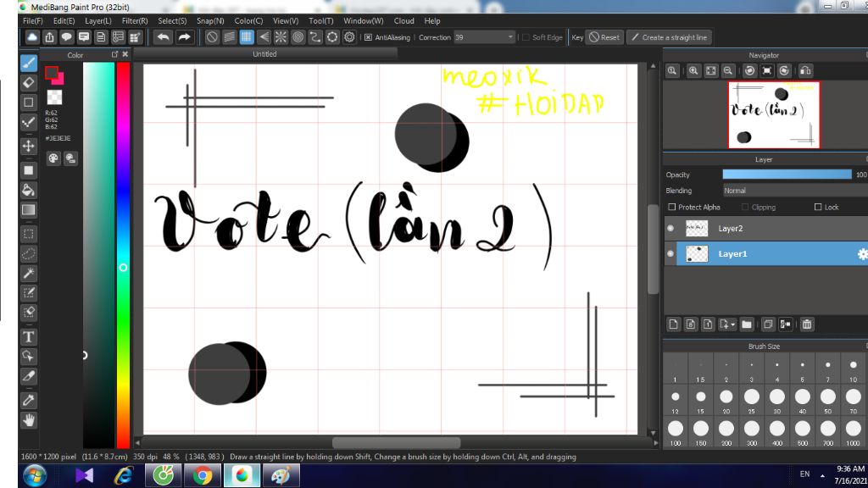Image resolution: width=868 pixels, height=488 pixels.
Task: Flip canvas view in Navigator
Action: [x=805, y=71]
